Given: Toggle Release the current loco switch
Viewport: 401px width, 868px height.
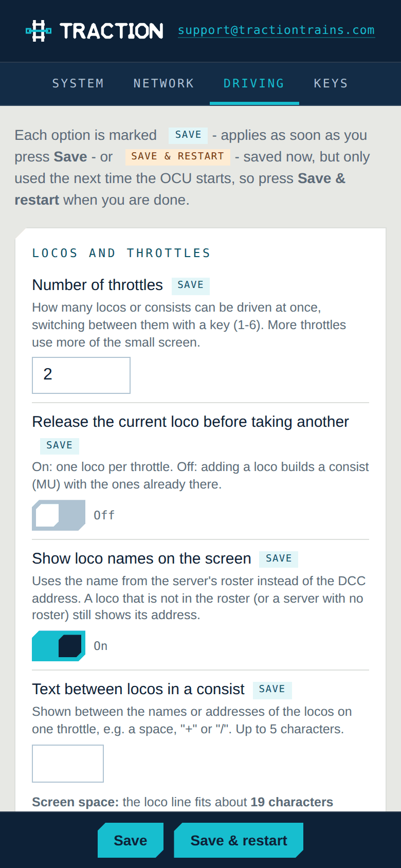Looking at the screenshot, I should pos(59,515).
